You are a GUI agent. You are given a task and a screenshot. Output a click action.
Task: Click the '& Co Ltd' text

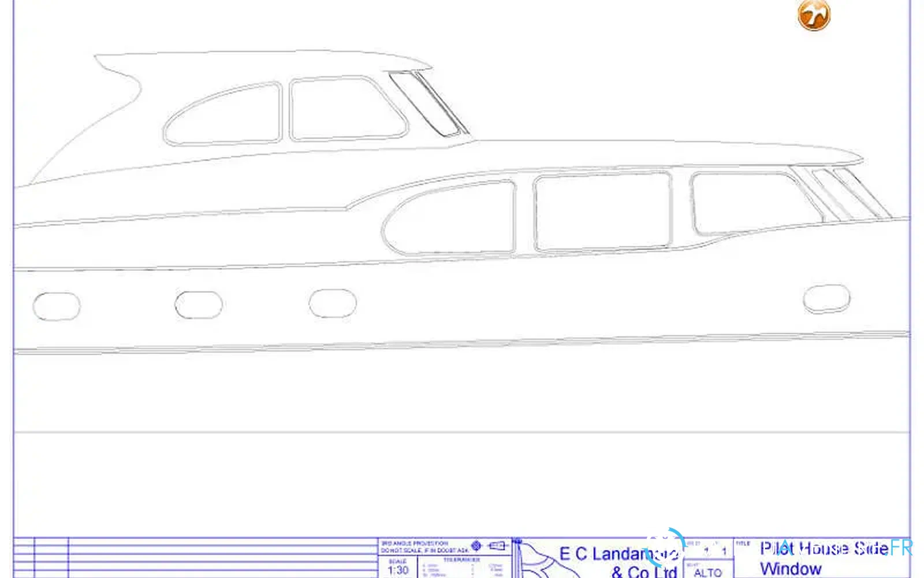click(644, 572)
